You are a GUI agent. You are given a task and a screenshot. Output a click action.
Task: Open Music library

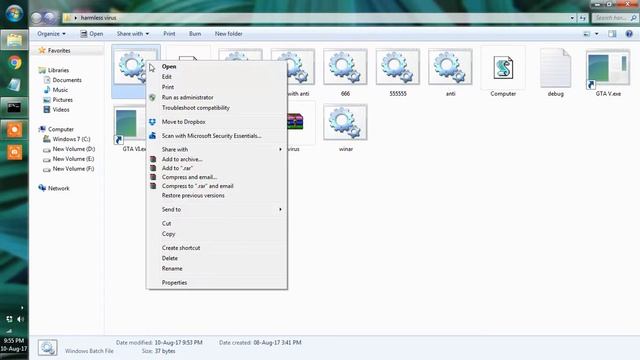tap(60, 90)
